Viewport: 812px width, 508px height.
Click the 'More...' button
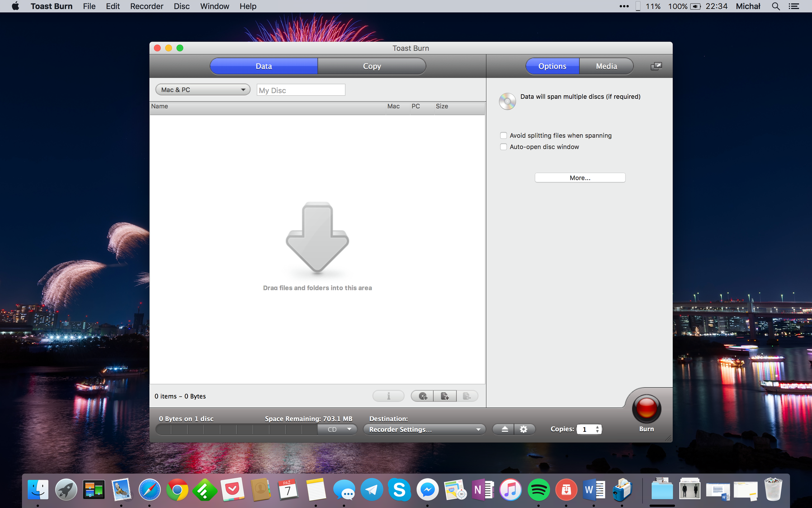pyautogui.click(x=580, y=177)
